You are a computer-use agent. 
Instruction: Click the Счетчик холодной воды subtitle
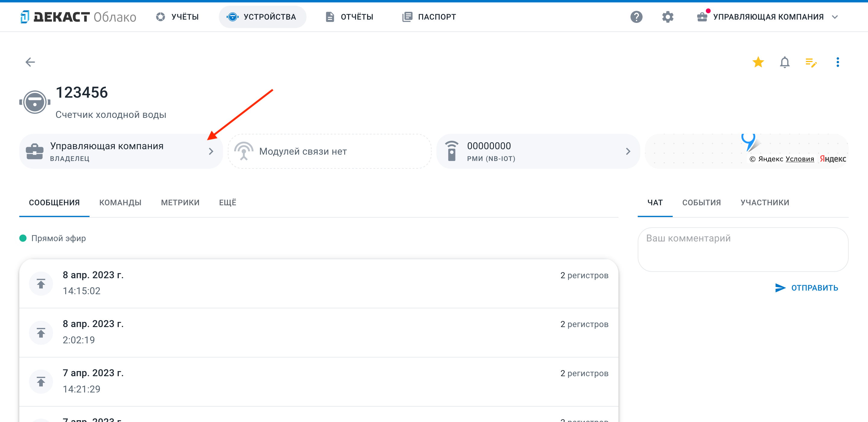tap(111, 115)
